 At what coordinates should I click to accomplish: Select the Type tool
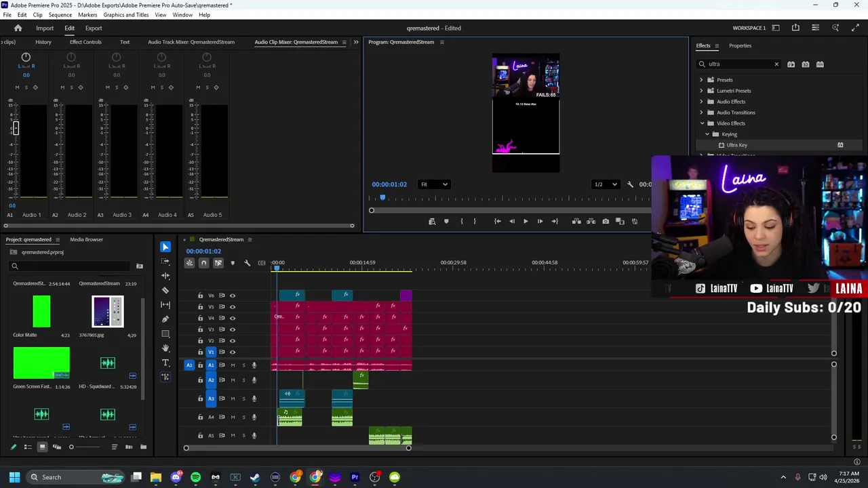pyautogui.click(x=165, y=363)
